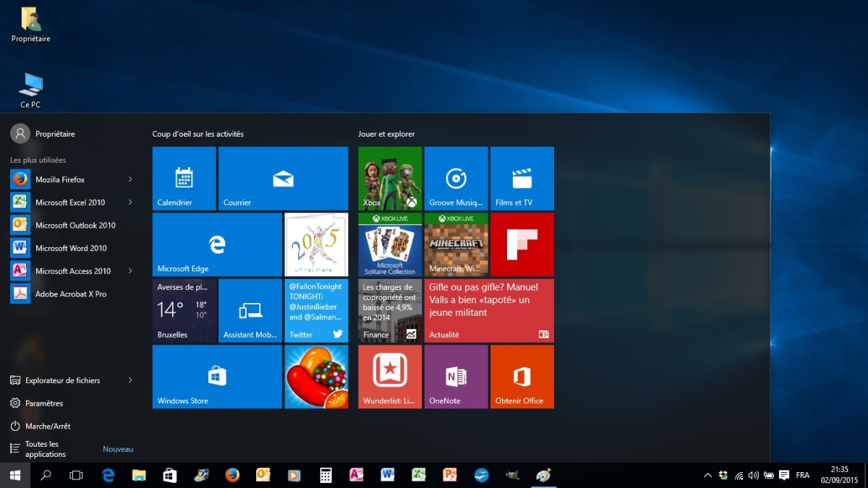Open the Twitter live tile
This screenshot has width=868, height=488.
tap(316, 311)
